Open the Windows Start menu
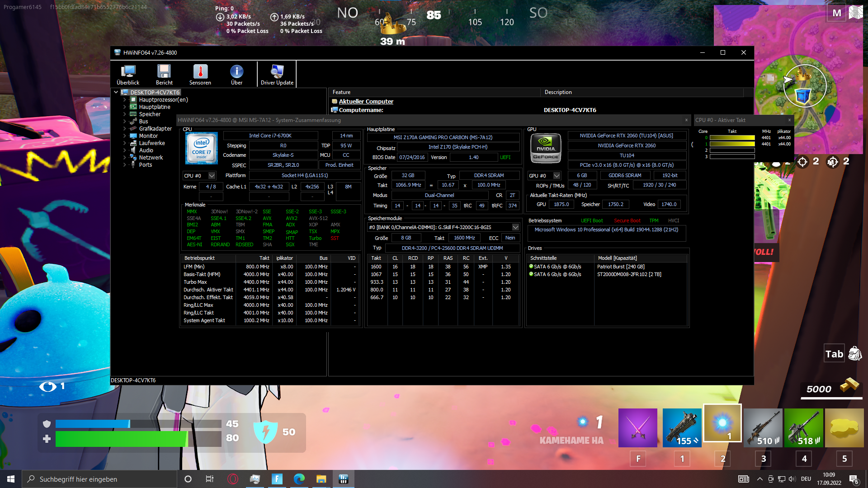The height and width of the screenshot is (488, 868). [11, 479]
